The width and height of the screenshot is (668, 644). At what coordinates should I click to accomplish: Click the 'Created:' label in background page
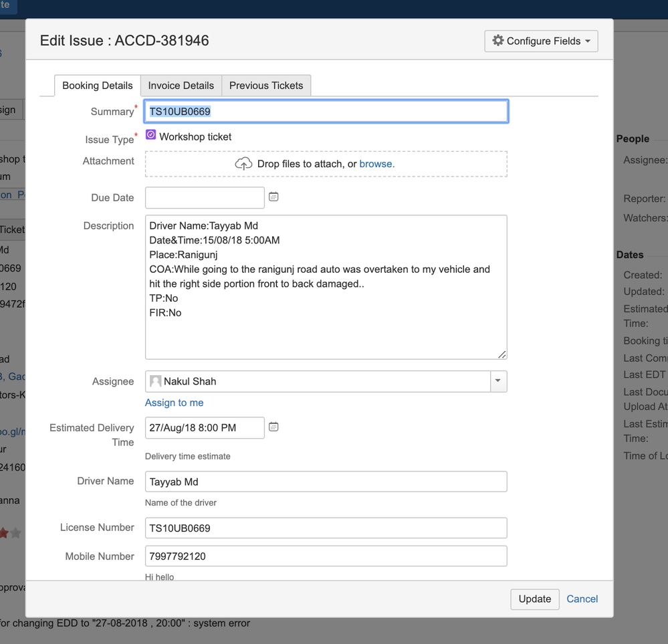(x=643, y=276)
